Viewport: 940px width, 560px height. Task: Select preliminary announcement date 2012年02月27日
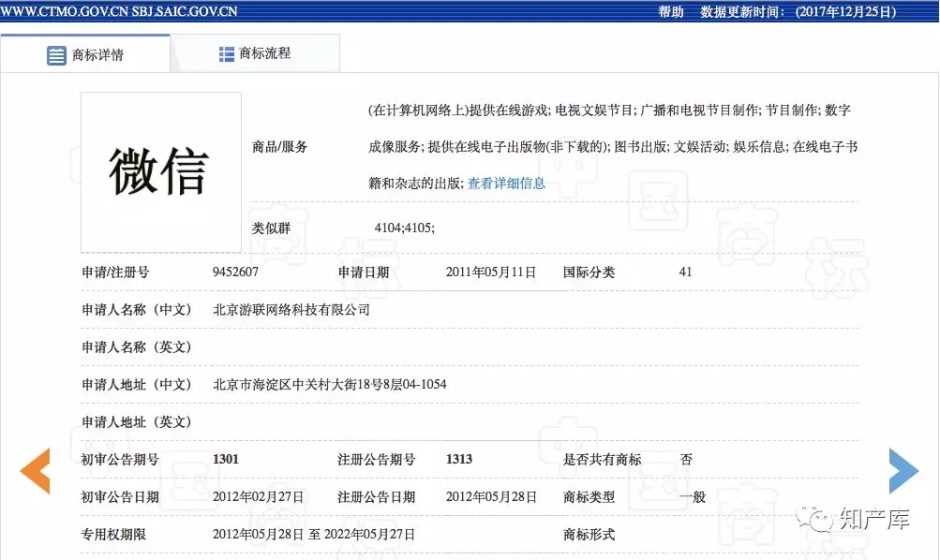[259, 497]
